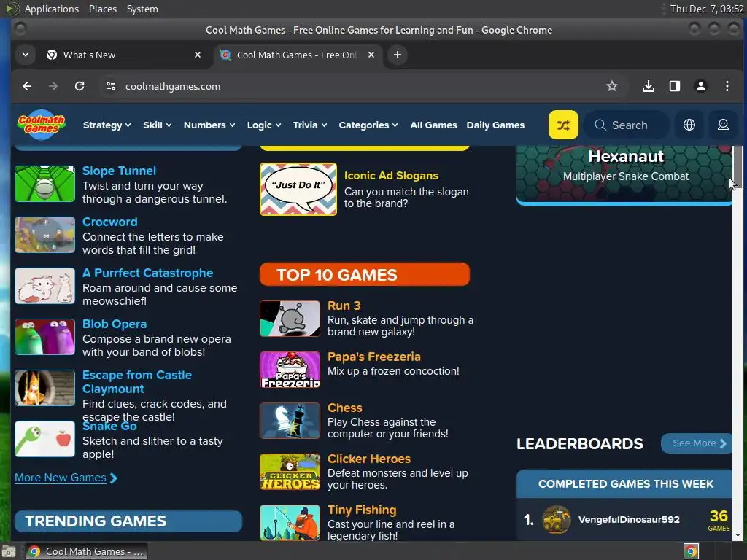Viewport: 747px width, 560px height.
Task: Click Chrome icon in the bottom-right panel
Action: pos(691,551)
